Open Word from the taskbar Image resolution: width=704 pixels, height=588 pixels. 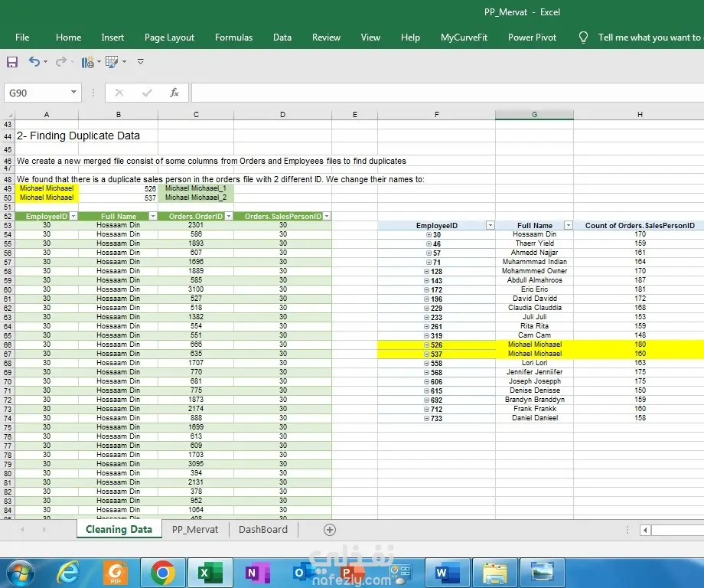pos(445,572)
